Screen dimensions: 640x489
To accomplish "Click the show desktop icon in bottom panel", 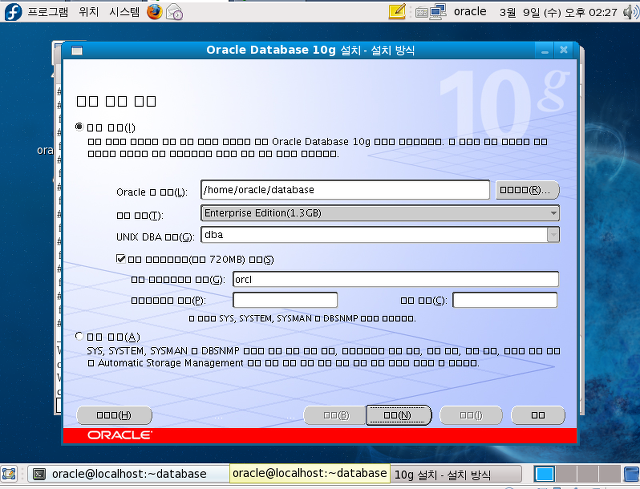I will click(x=9, y=474).
